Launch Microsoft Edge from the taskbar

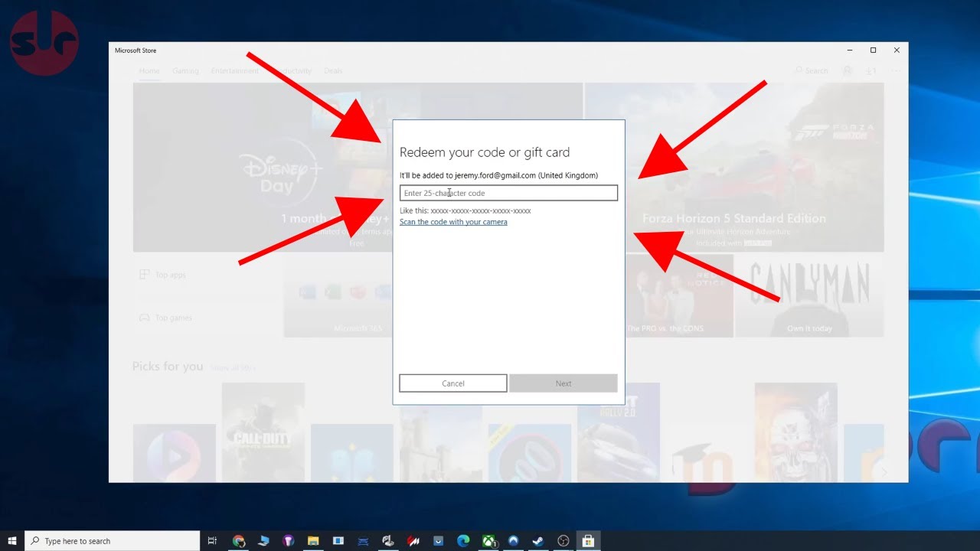tap(463, 541)
